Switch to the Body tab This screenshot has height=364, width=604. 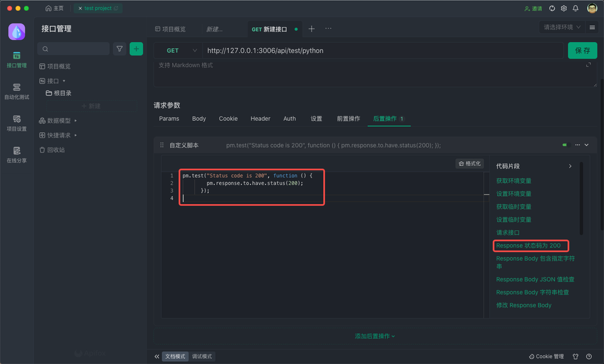pos(199,118)
